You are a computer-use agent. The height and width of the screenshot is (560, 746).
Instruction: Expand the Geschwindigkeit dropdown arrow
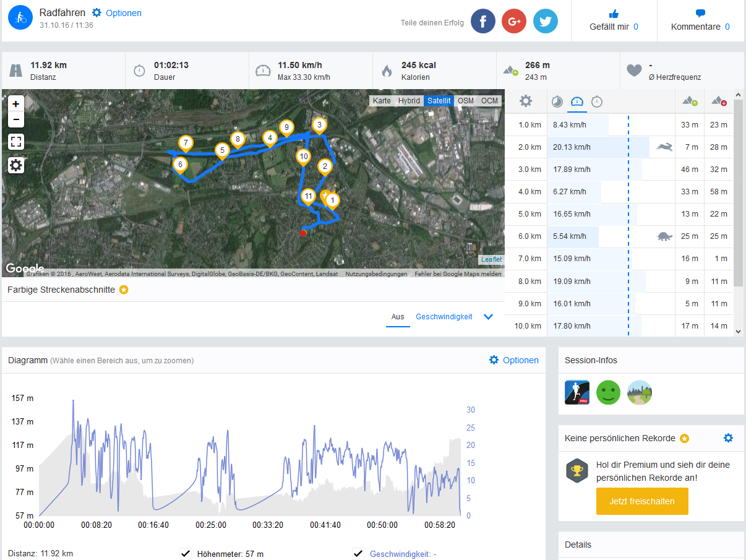pyautogui.click(x=488, y=317)
